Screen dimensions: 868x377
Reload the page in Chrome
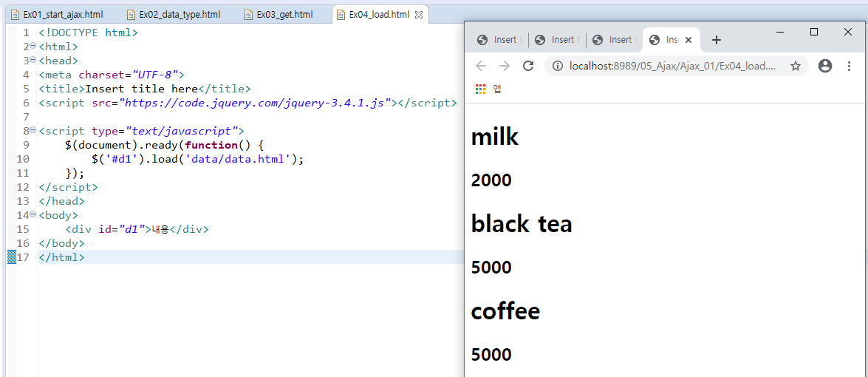pos(528,67)
